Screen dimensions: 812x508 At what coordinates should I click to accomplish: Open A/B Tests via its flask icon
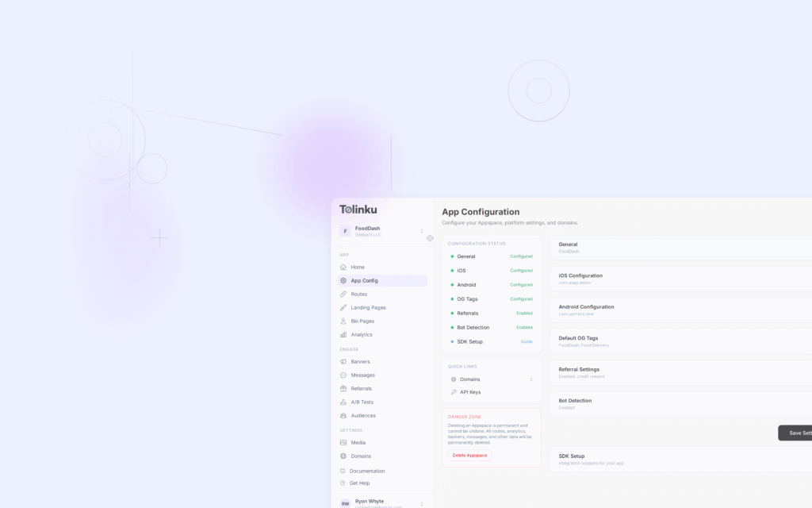pyautogui.click(x=343, y=402)
